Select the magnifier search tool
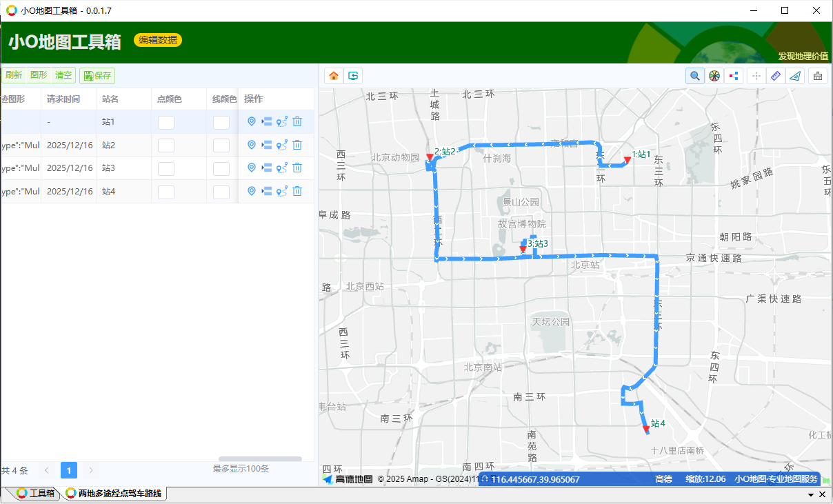Viewport: 833px width, 504px height. [x=694, y=76]
